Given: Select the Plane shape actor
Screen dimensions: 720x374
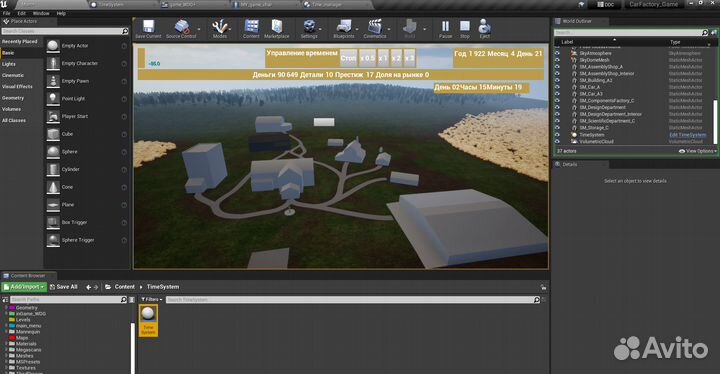Looking at the screenshot, I should (x=86, y=205).
